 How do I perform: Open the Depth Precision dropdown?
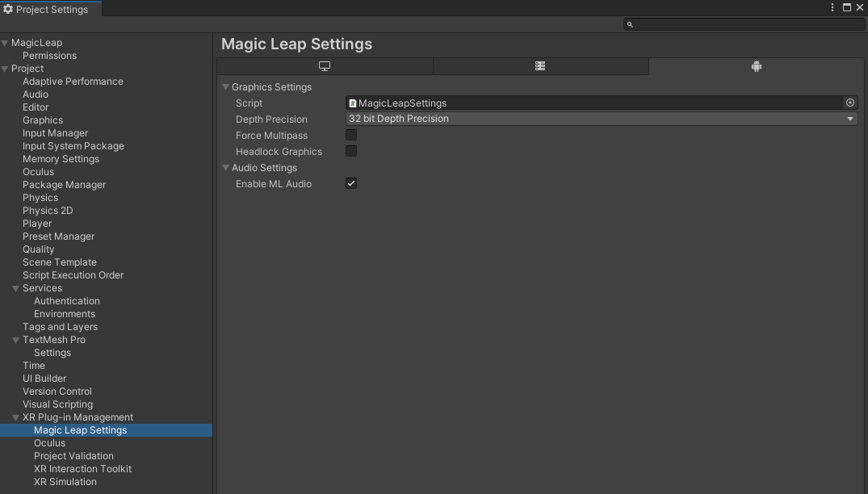click(x=601, y=119)
